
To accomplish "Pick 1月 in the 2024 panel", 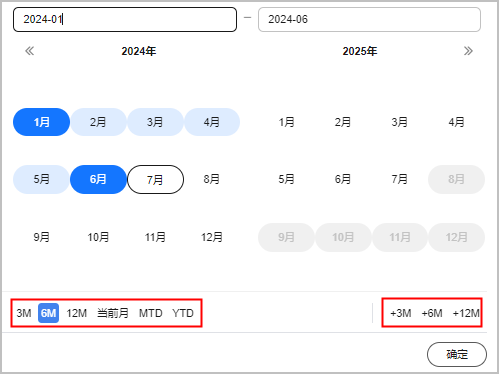I will (x=41, y=122).
